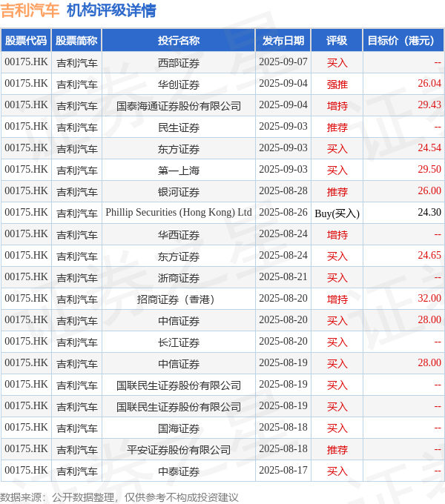Screen dimensions: 445x504
Task: Select the 银河证券 cell
Action: (x=179, y=192)
